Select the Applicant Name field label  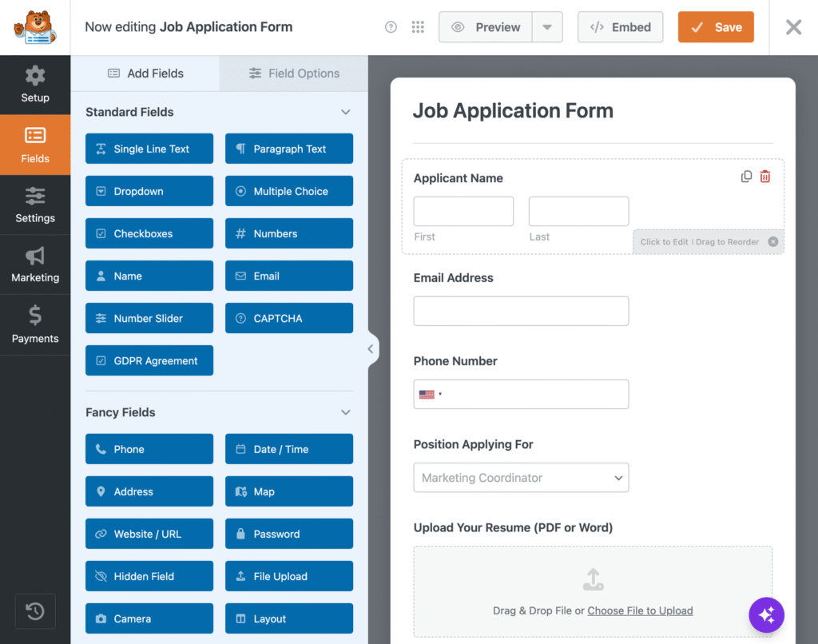458,178
